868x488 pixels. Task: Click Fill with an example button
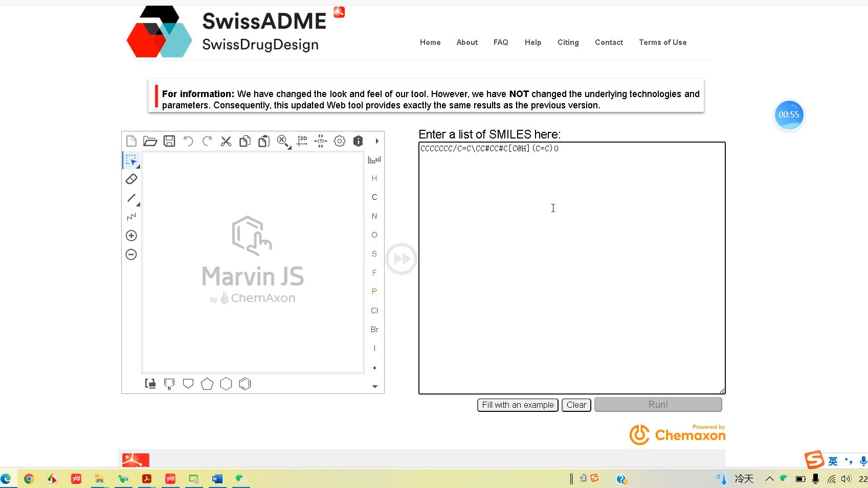point(517,405)
